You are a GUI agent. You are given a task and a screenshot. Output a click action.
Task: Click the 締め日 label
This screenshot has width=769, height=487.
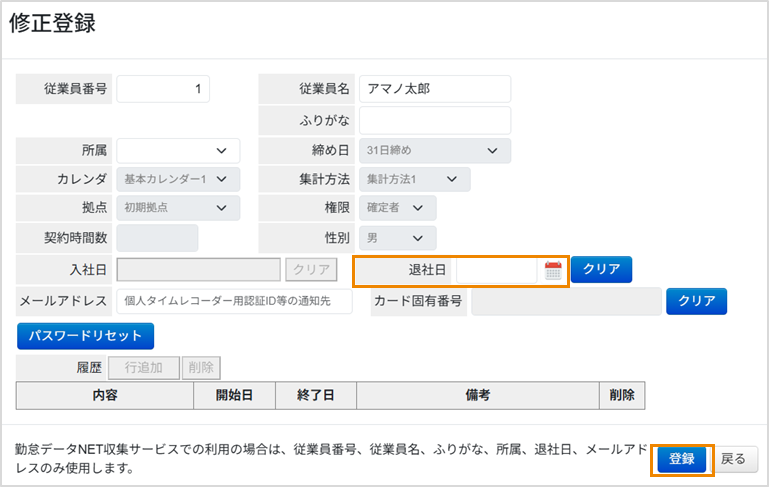[x=331, y=151]
